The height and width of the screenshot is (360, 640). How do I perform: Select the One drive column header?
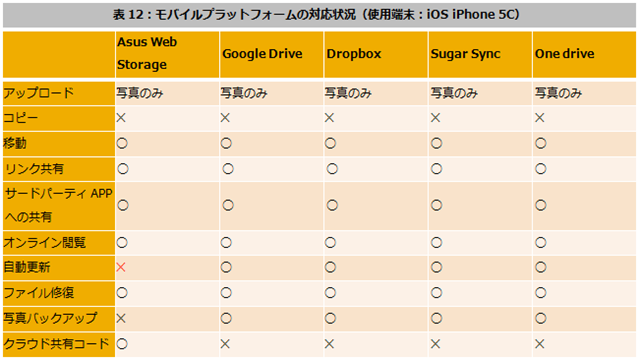point(584,54)
